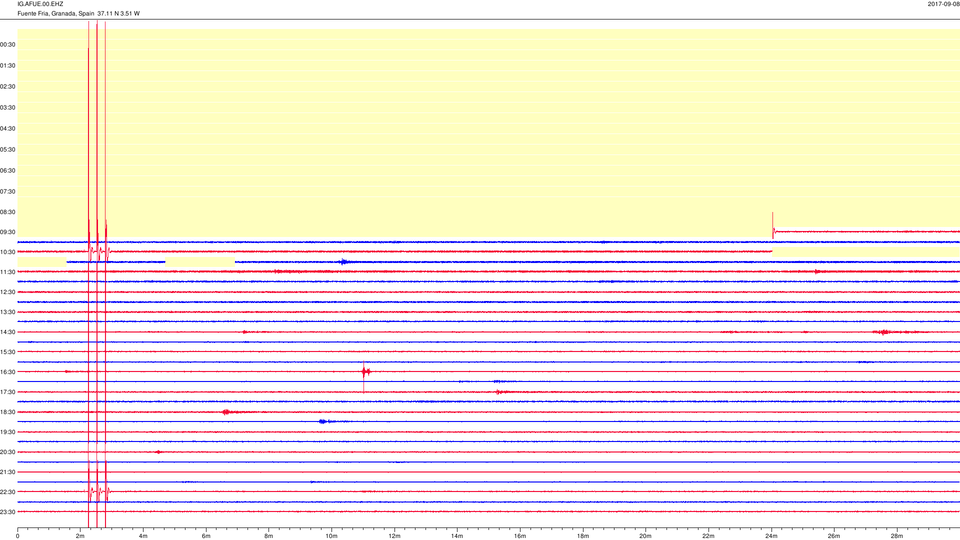Click the station code IG.AFUE.00.EHZ
Screen dimensions: 960x540
point(40,4)
